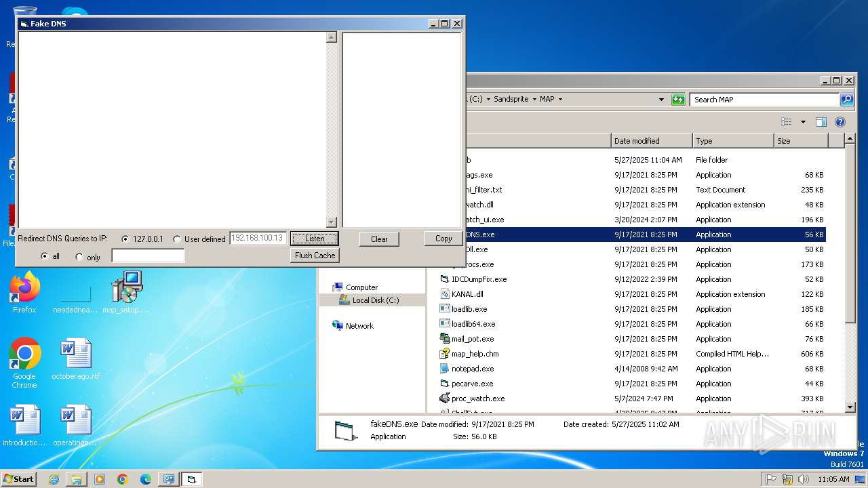This screenshot has width=868, height=488.
Task: Click the change view icon in Explorer
Action: (787, 122)
